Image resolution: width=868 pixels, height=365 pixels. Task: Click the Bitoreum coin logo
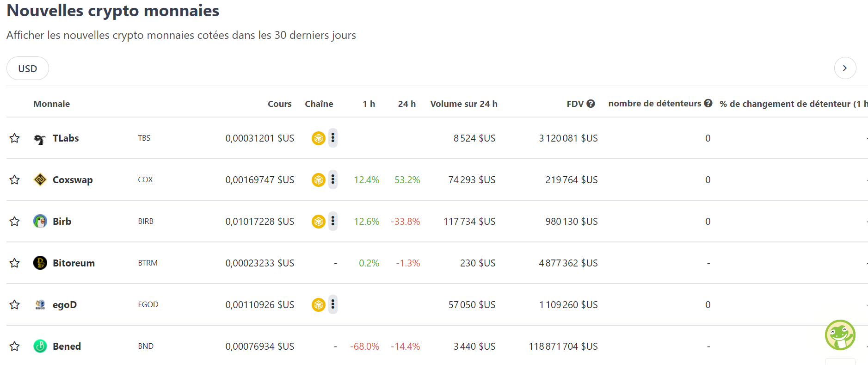40,263
